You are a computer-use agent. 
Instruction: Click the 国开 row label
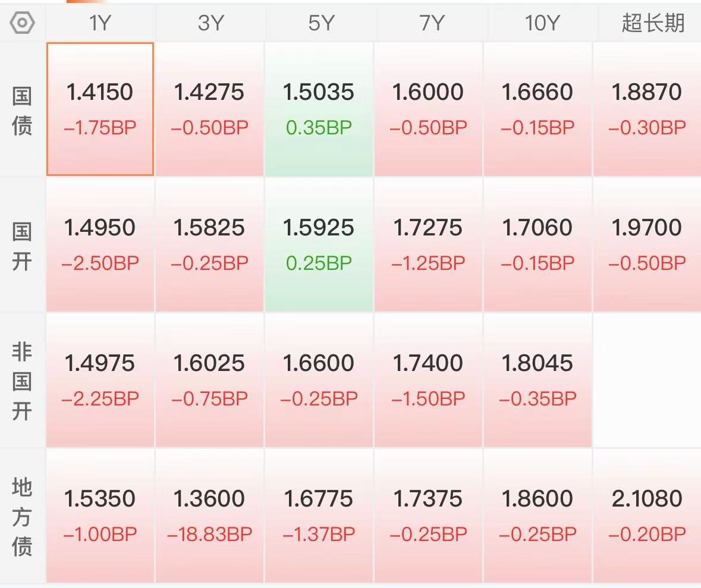point(22,246)
